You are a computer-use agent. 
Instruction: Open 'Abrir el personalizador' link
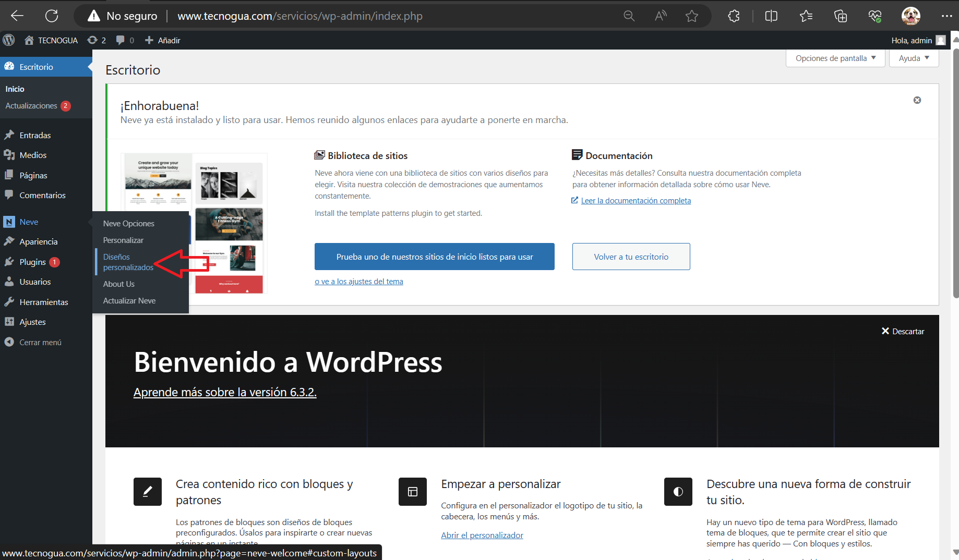[482, 535]
